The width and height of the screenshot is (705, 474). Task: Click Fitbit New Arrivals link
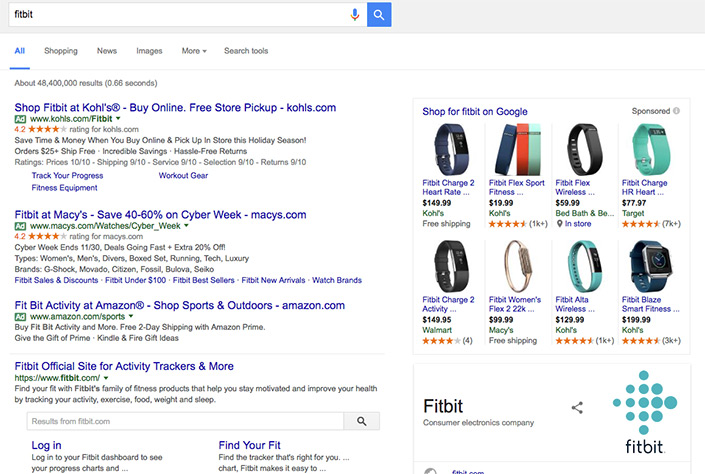pos(273,280)
